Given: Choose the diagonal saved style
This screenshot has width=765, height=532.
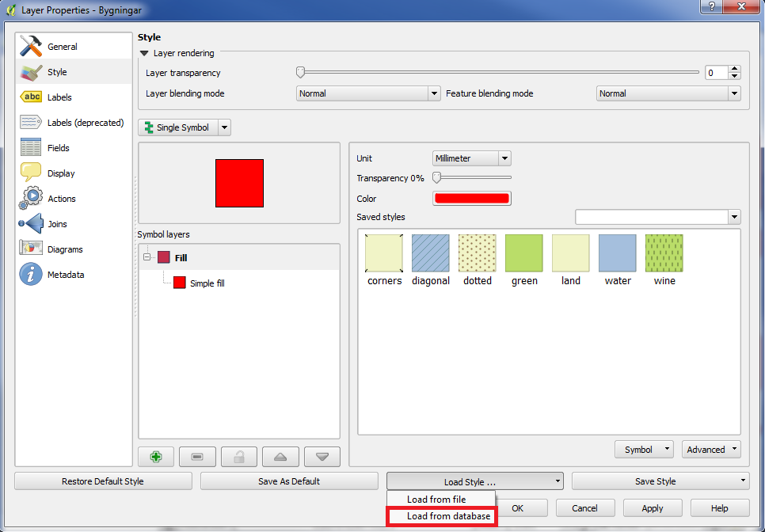Looking at the screenshot, I should pos(430,260).
